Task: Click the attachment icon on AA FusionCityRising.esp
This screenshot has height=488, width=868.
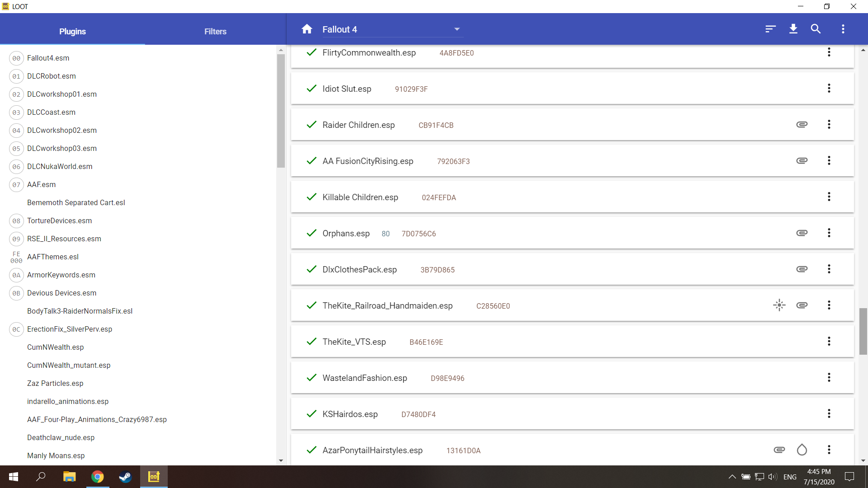Action: (802, 160)
